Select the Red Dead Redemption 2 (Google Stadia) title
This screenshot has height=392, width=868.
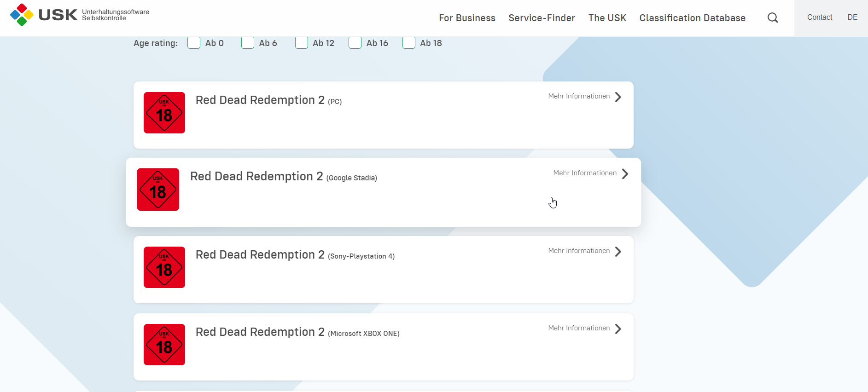[x=284, y=177]
